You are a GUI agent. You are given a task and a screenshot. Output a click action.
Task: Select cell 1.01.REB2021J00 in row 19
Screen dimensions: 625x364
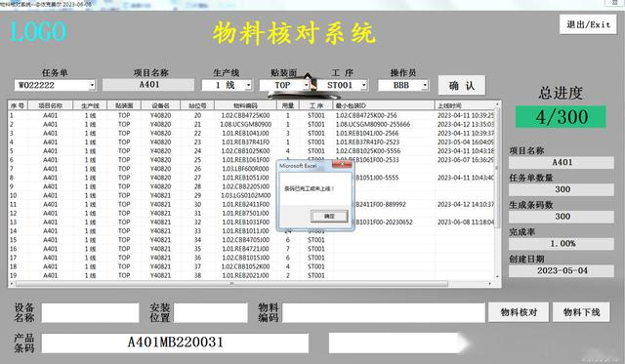[245, 275]
